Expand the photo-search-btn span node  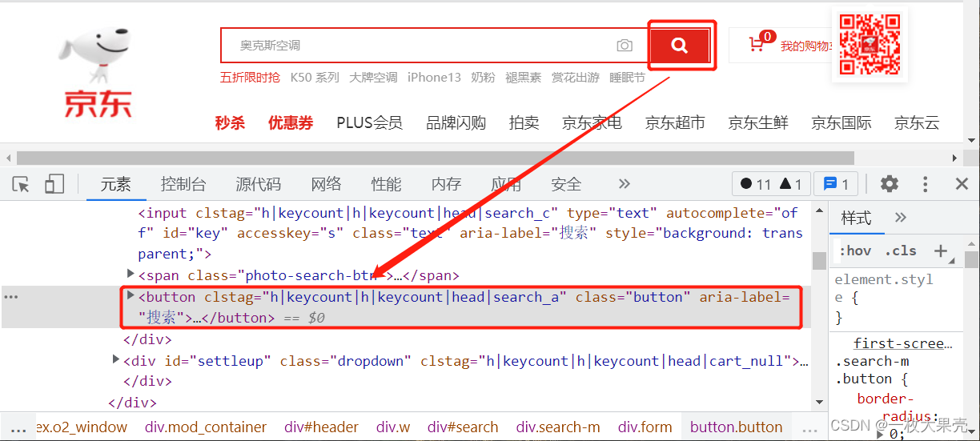[x=131, y=275]
